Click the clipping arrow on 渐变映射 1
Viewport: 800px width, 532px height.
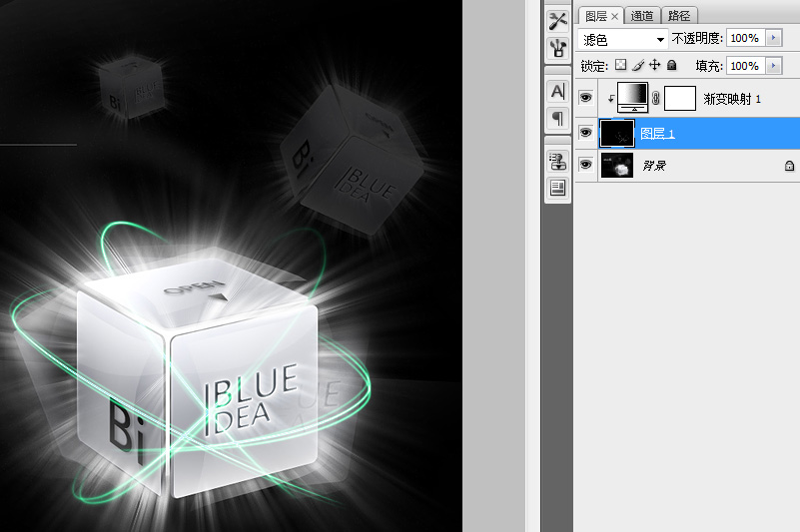pos(610,99)
